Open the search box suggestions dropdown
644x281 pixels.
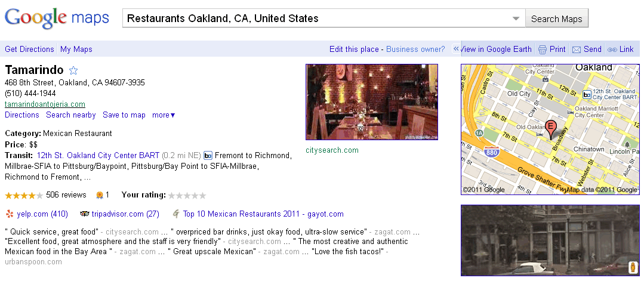(x=516, y=18)
